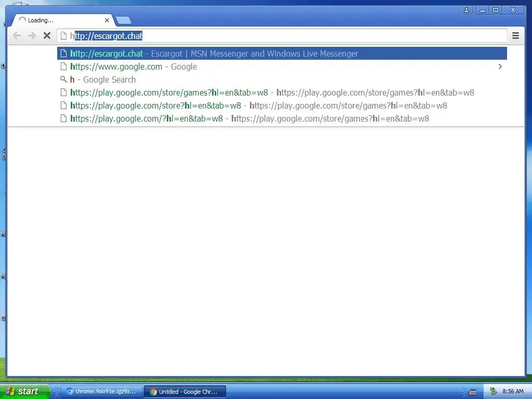The image size is (532, 399).
Task: Choose the 'h - Google Search' suggestion
Action: pyautogui.click(x=282, y=79)
